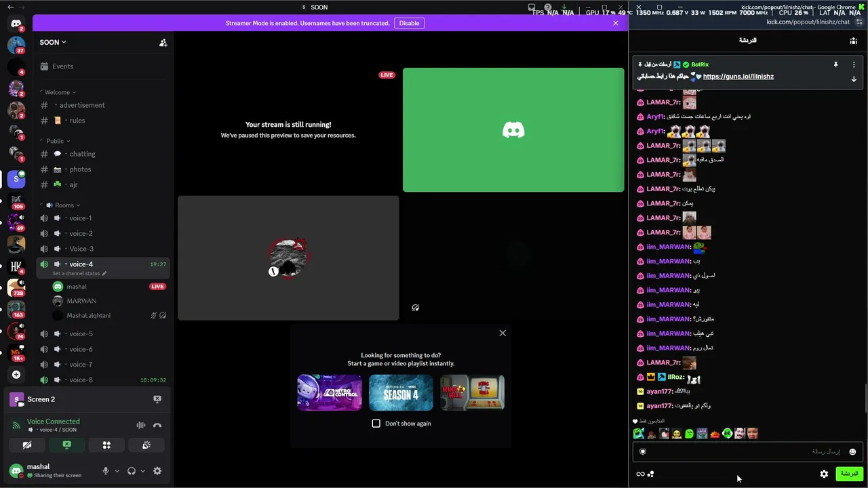Open pinned message more options menu
The height and width of the screenshot is (488, 868).
[854, 64]
